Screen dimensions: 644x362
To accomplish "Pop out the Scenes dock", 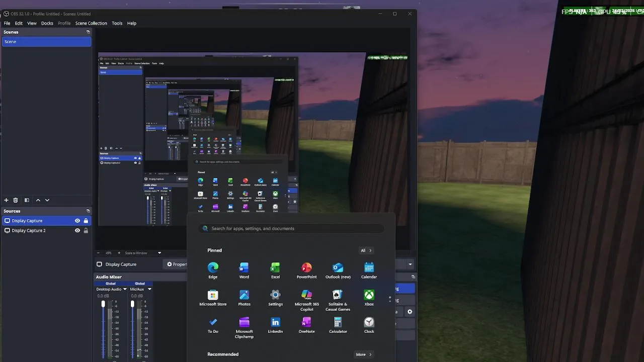I will click(x=88, y=32).
